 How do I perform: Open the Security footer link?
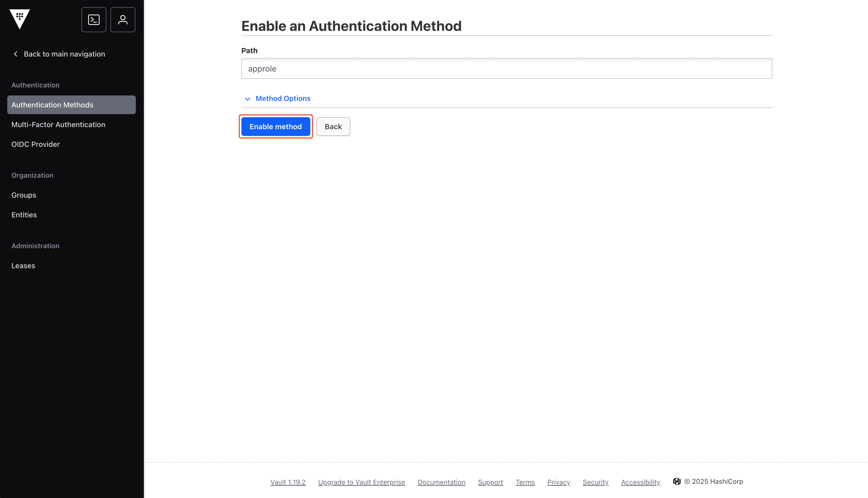tap(596, 482)
